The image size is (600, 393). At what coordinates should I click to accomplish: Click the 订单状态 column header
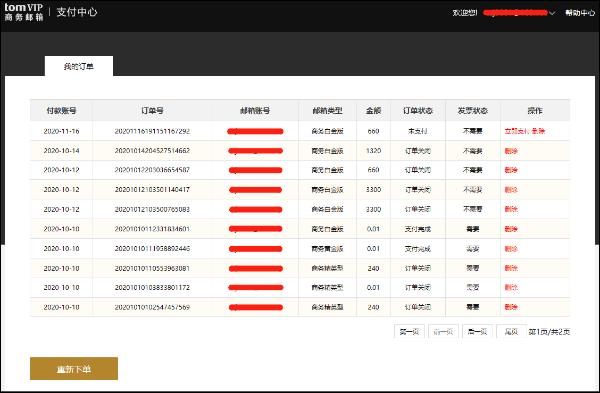(x=418, y=111)
